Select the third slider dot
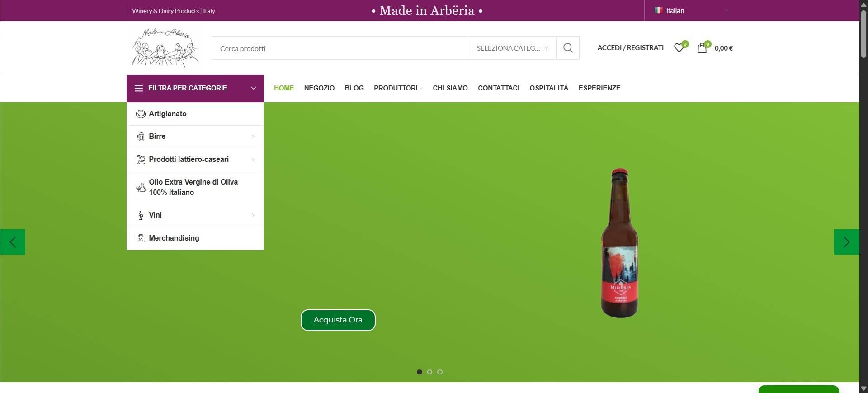 tap(440, 372)
